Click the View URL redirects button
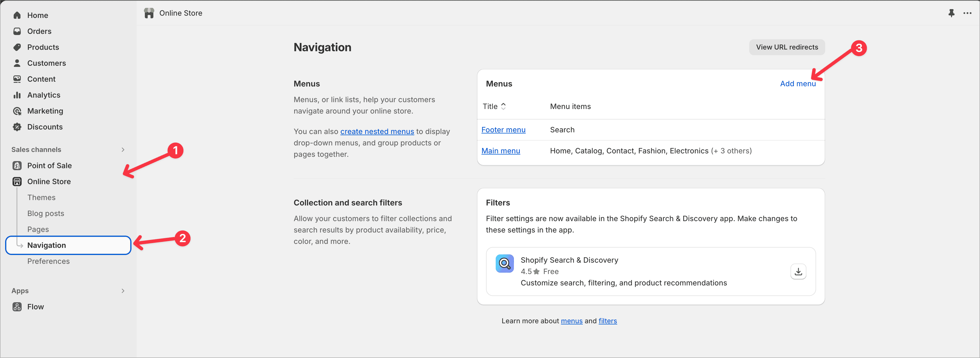Viewport: 980px width, 358px height. click(x=787, y=47)
